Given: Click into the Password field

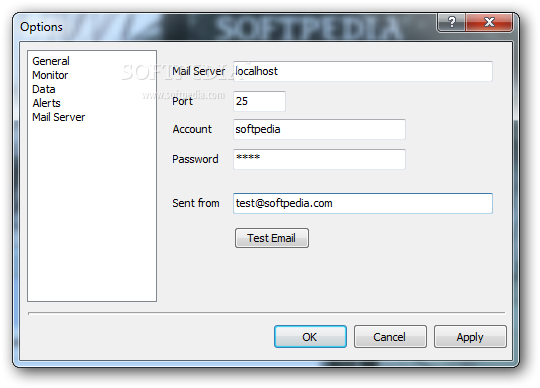Looking at the screenshot, I should pos(319,159).
